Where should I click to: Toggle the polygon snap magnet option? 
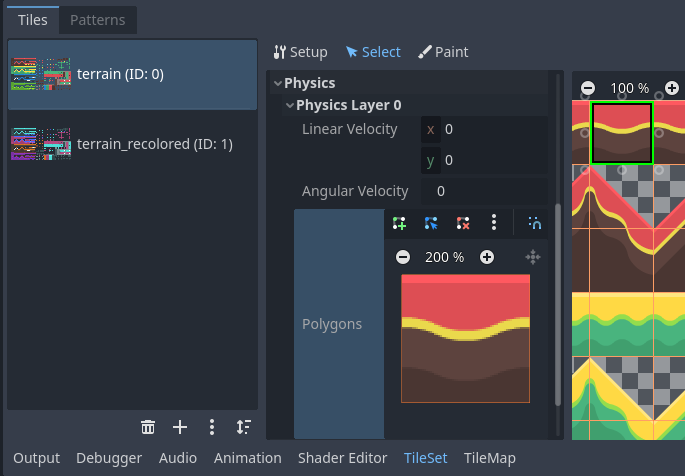tap(534, 223)
